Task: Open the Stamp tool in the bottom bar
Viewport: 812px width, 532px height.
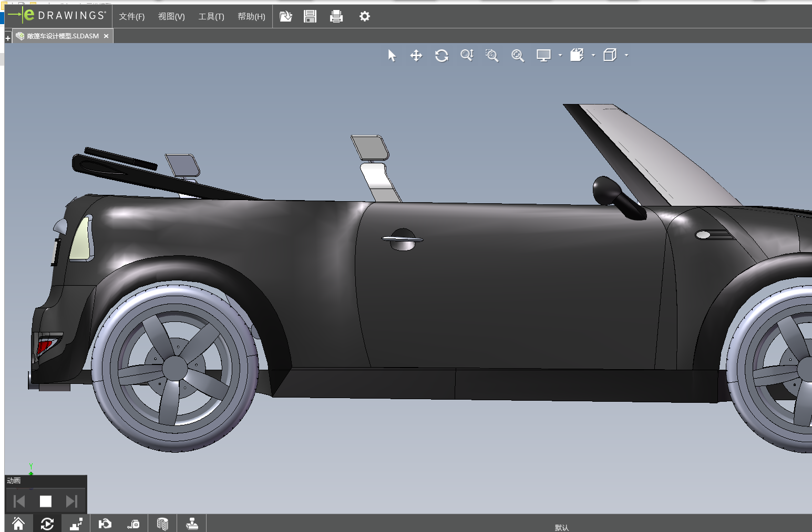Action: click(192, 524)
